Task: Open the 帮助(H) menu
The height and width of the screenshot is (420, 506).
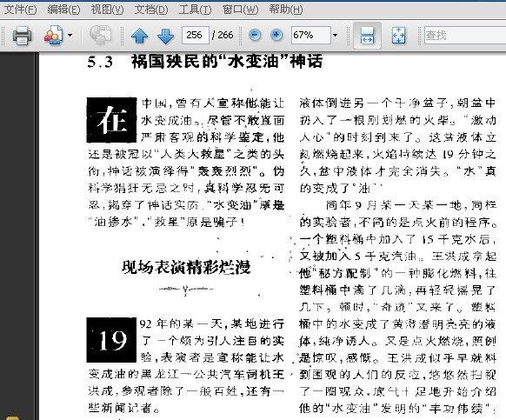Action: click(x=286, y=10)
